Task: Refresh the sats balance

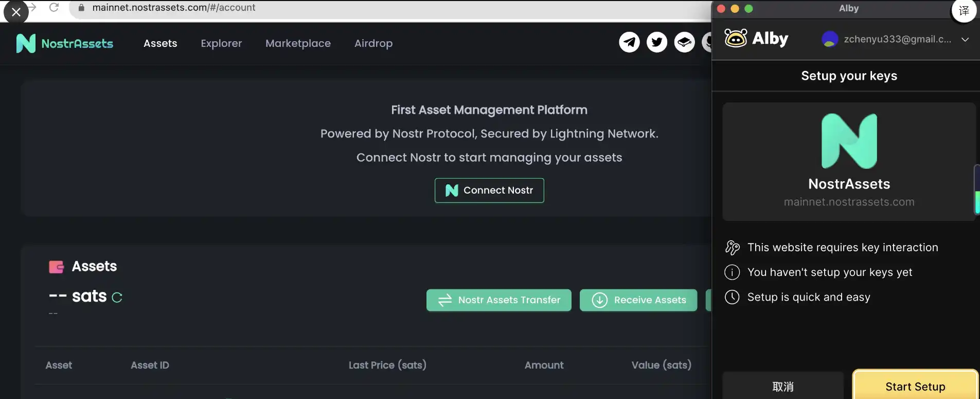Action: coord(117,298)
